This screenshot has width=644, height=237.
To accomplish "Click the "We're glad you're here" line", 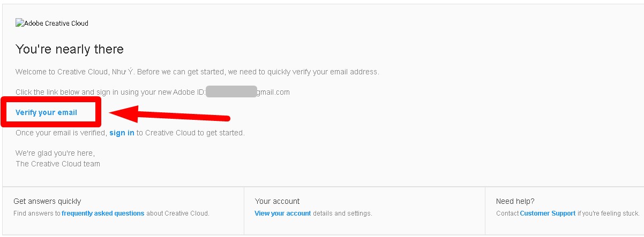I will [55, 154].
